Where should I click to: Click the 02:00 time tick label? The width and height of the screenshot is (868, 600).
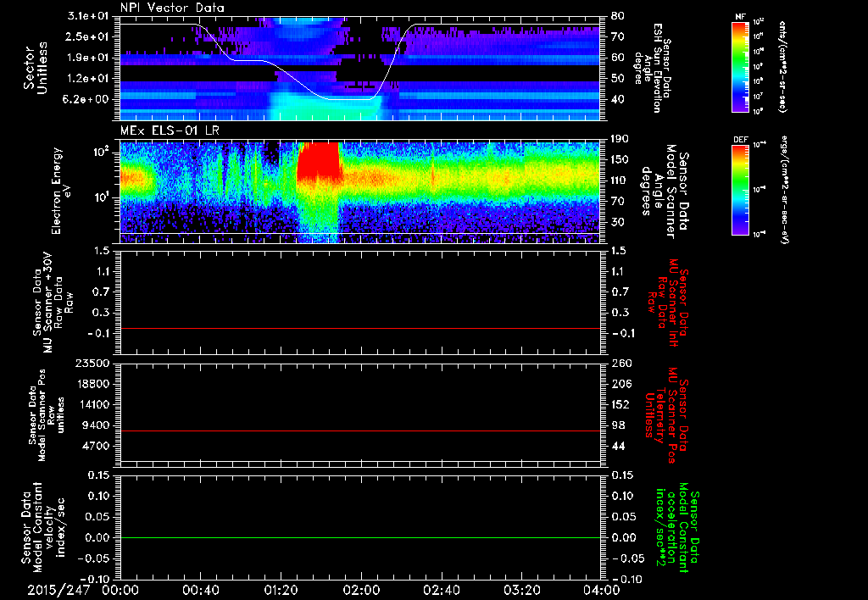pyautogui.click(x=361, y=590)
